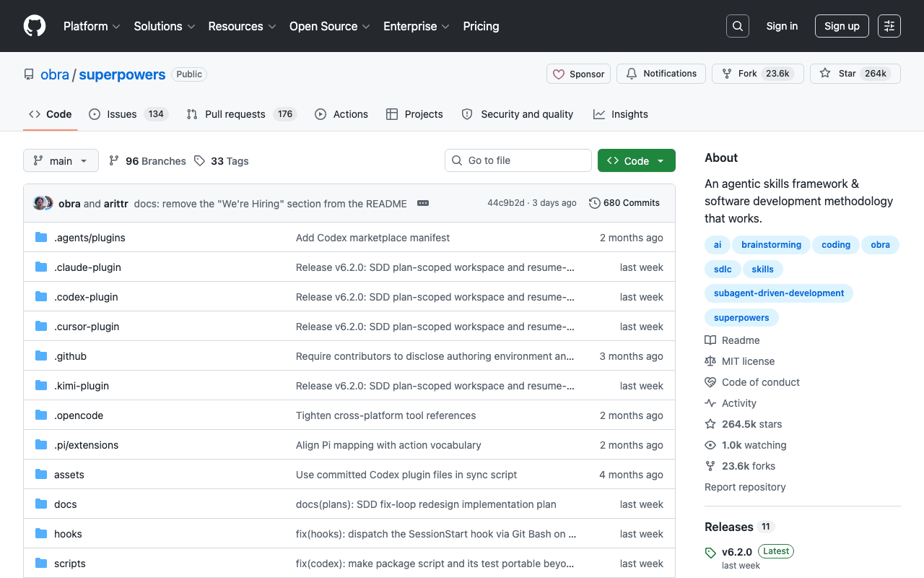Image resolution: width=924 pixels, height=578 pixels.
Task: Click the Report repository link
Action: tap(745, 487)
